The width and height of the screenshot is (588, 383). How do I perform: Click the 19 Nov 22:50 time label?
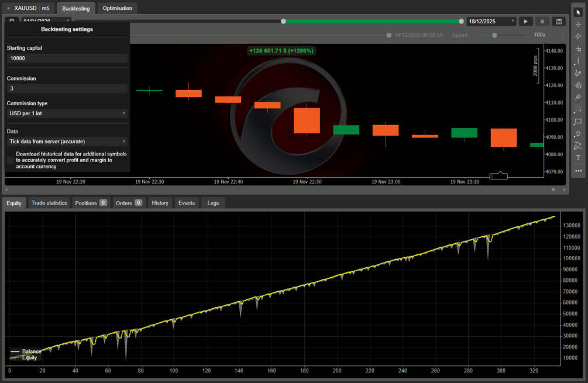pyautogui.click(x=307, y=182)
